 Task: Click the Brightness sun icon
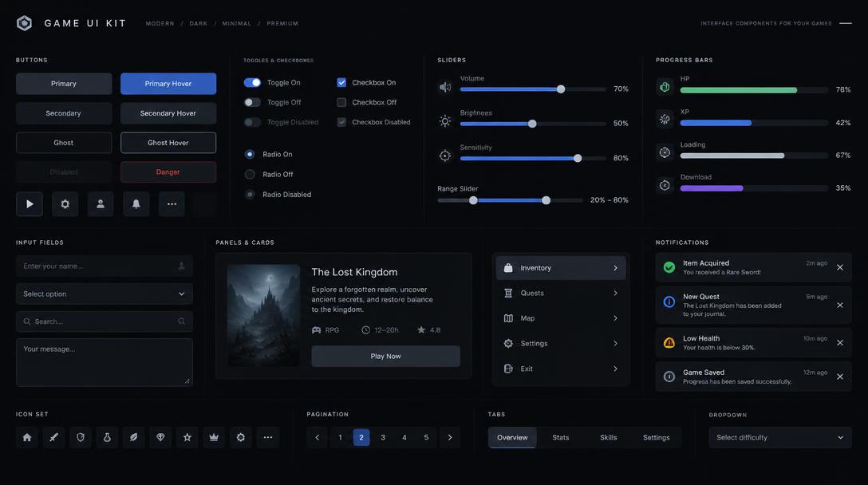click(445, 121)
